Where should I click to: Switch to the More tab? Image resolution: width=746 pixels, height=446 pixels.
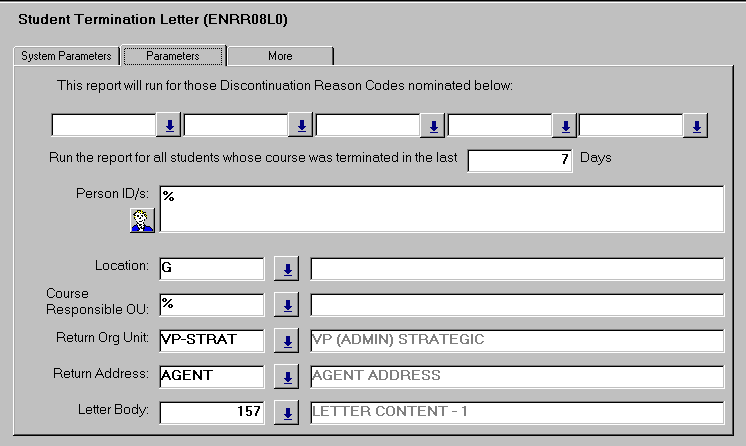[x=280, y=56]
